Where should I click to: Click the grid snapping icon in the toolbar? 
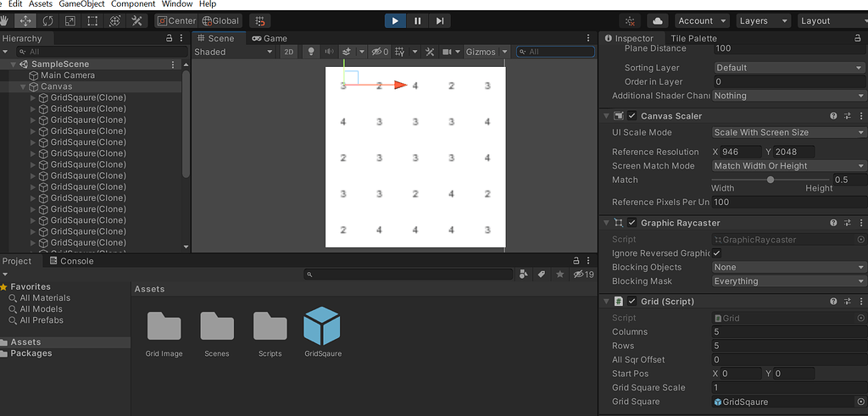(x=260, y=21)
